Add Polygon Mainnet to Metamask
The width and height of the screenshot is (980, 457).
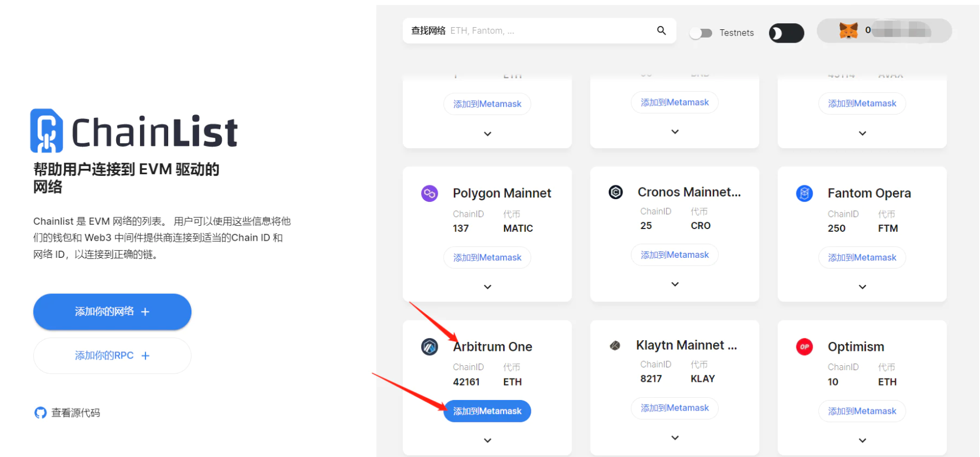(x=488, y=258)
